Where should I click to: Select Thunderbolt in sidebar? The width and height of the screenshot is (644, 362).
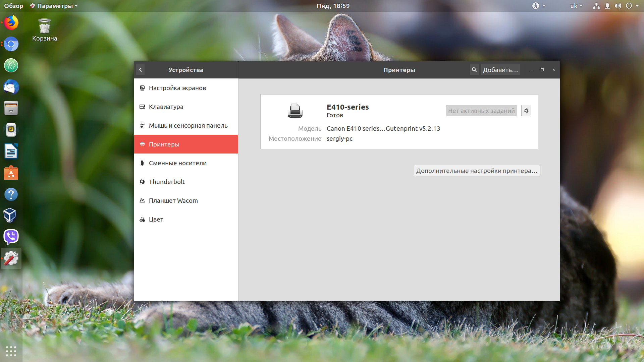tap(186, 182)
